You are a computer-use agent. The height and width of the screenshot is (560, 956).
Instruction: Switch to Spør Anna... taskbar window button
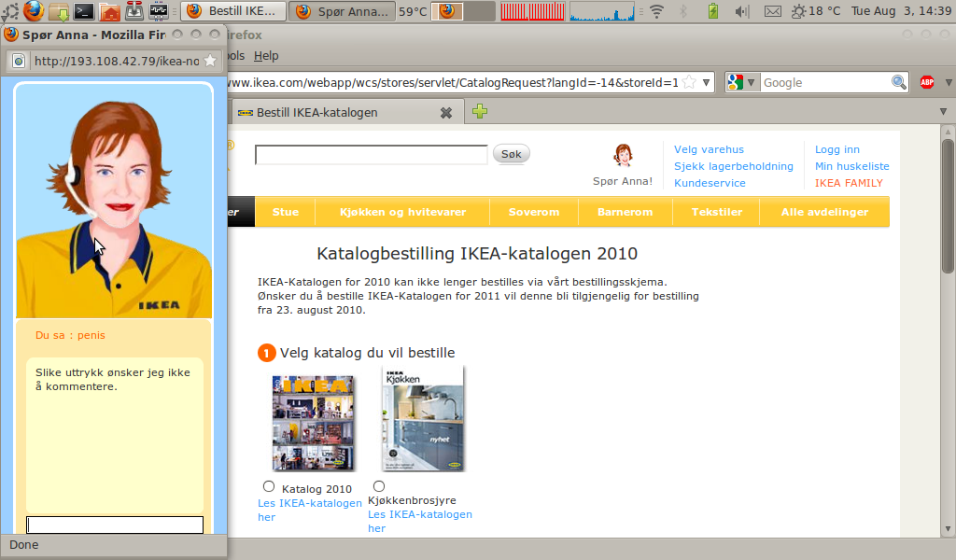click(x=343, y=11)
